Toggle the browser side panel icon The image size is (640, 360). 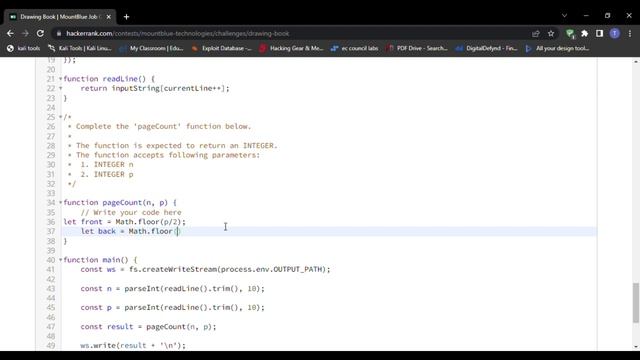pos(599,33)
